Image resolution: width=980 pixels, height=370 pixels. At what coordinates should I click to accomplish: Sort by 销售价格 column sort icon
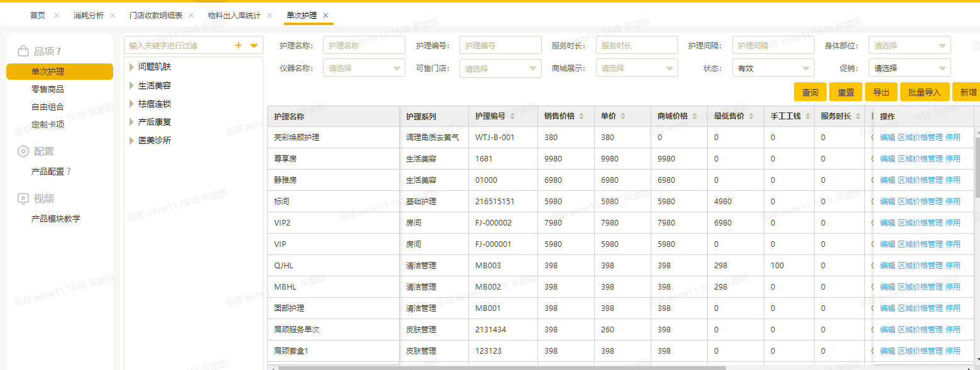[581, 116]
